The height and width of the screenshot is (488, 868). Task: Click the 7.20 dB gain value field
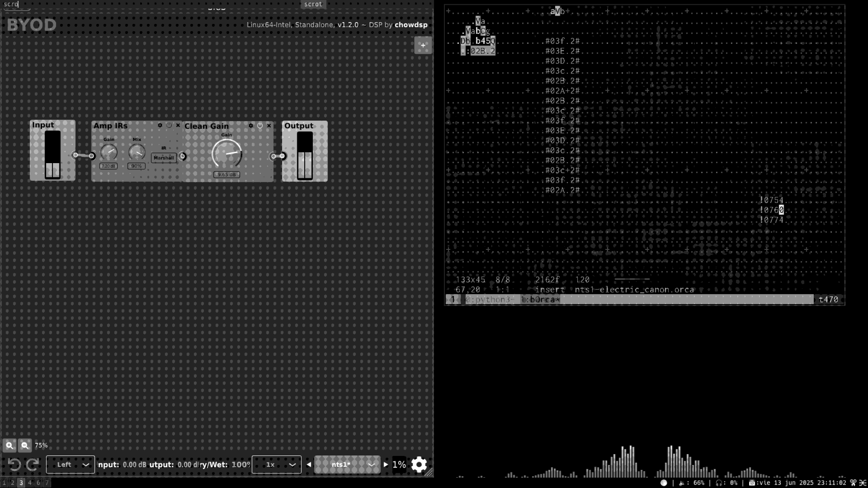coord(108,166)
